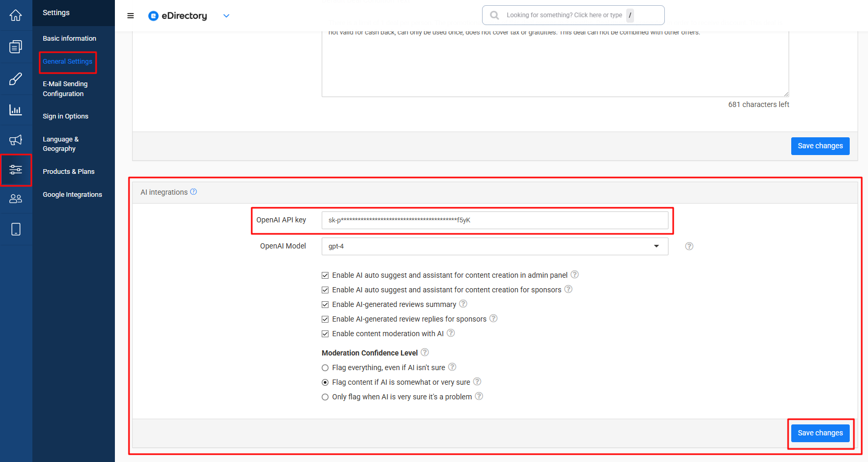Open Google Integrations settings

point(72,195)
